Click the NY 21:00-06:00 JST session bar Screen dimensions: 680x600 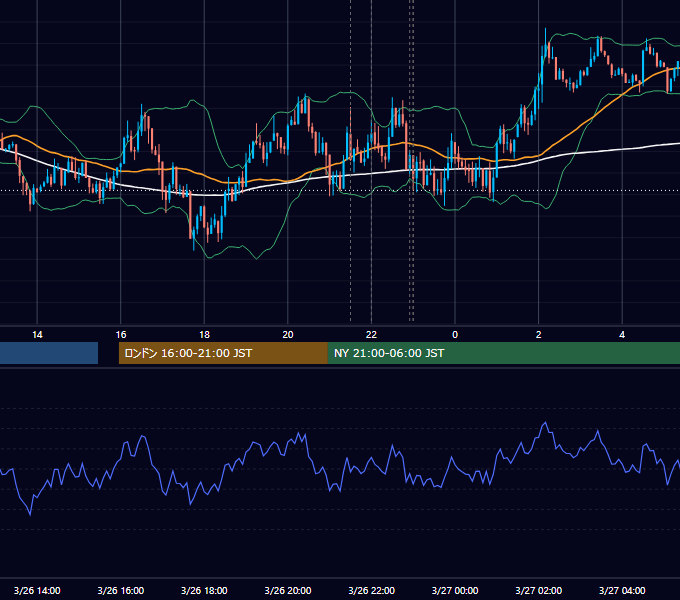[503, 353]
